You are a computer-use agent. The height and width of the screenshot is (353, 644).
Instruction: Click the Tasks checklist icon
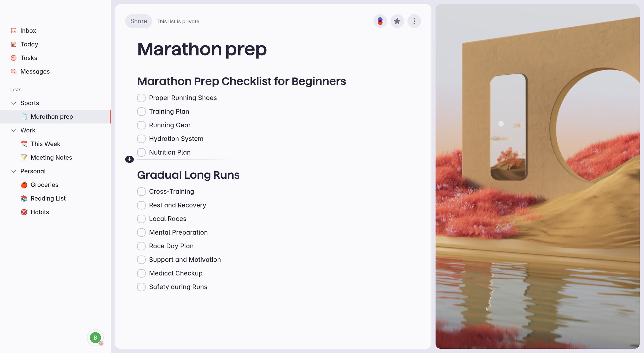click(14, 58)
